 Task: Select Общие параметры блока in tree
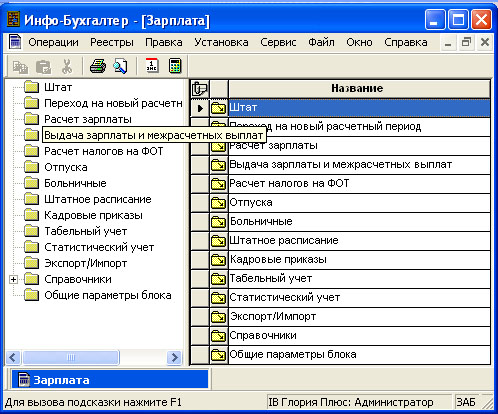(108, 295)
